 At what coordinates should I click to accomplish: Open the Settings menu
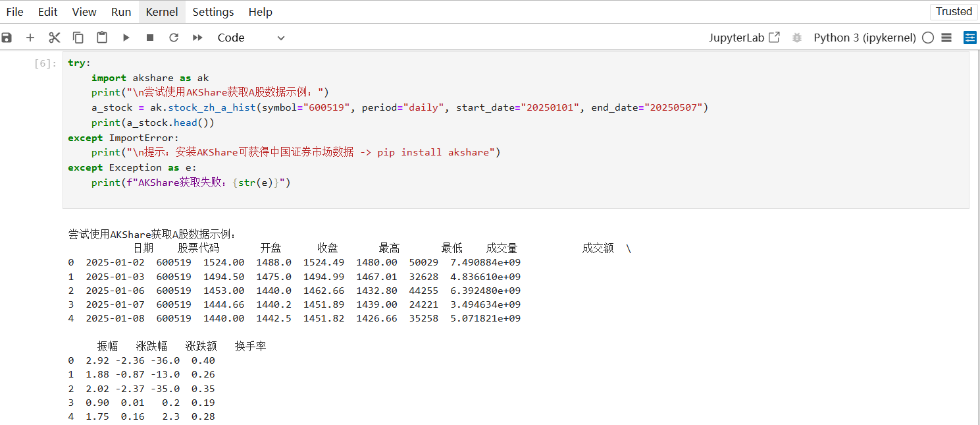click(213, 12)
